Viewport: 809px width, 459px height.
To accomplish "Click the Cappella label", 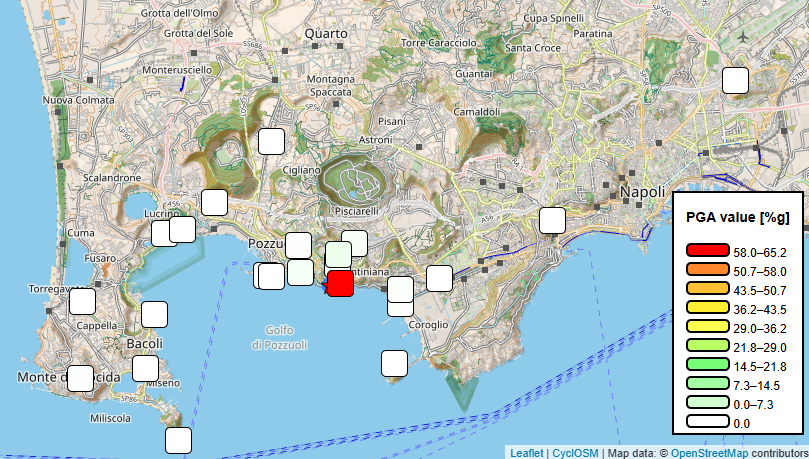I will [x=96, y=325].
